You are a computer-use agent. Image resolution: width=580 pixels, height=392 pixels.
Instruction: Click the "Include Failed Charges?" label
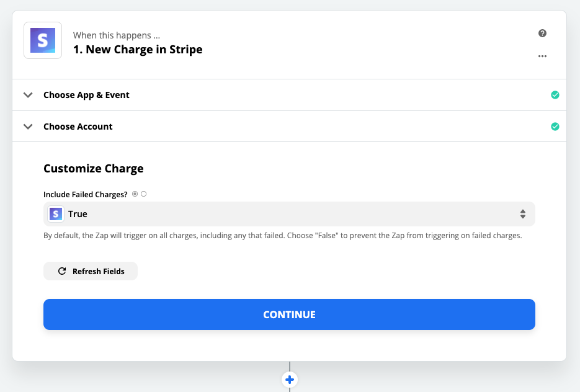point(86,195)
